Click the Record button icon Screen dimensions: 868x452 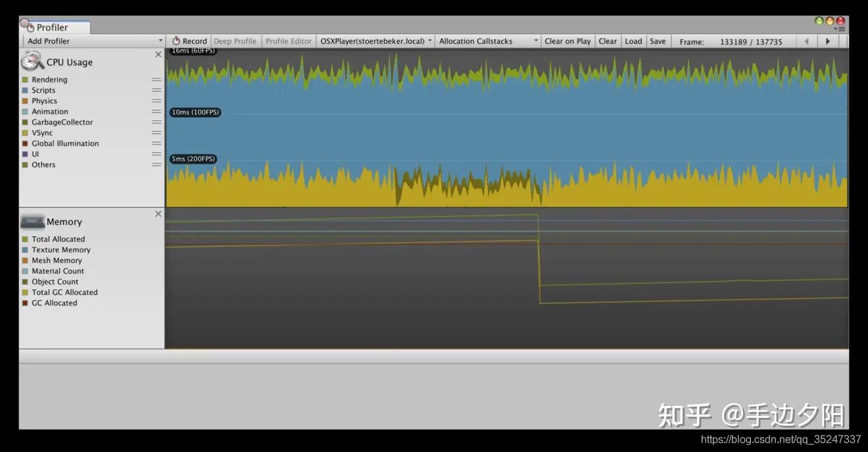click(176, 41)
